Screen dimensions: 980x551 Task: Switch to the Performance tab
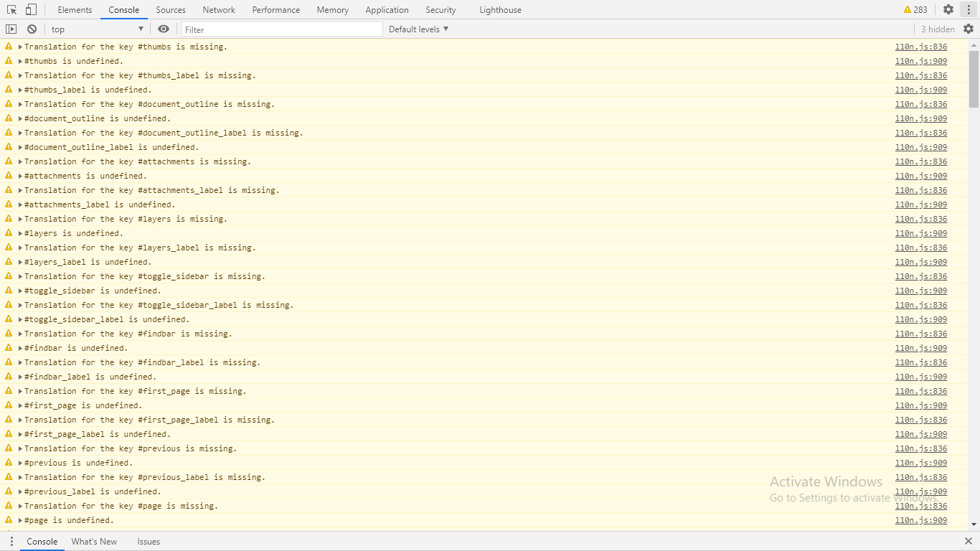coord(276,9)
